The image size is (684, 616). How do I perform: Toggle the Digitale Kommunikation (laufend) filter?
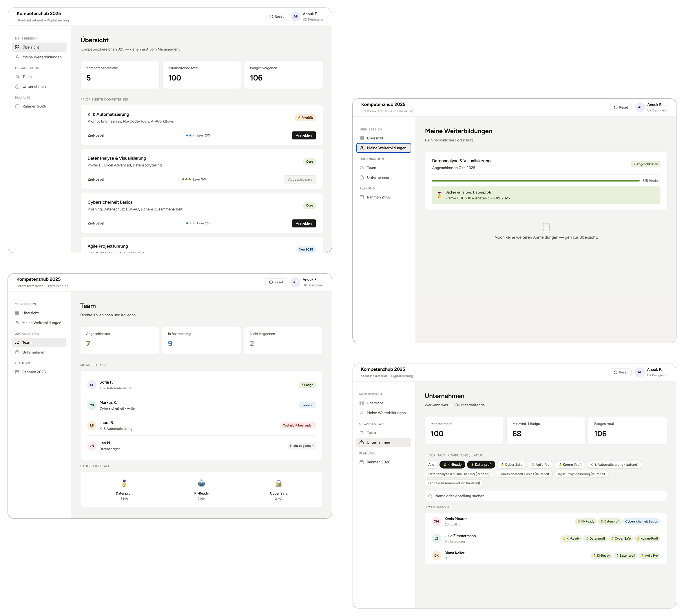coord(454,483)
